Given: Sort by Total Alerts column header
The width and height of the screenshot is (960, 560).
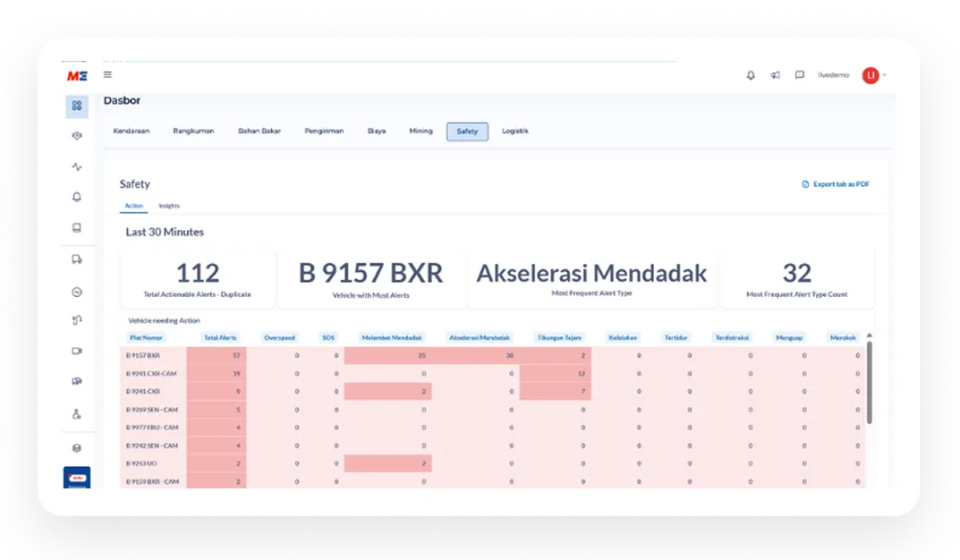Looking at the screenshot, I should [220, 337].
